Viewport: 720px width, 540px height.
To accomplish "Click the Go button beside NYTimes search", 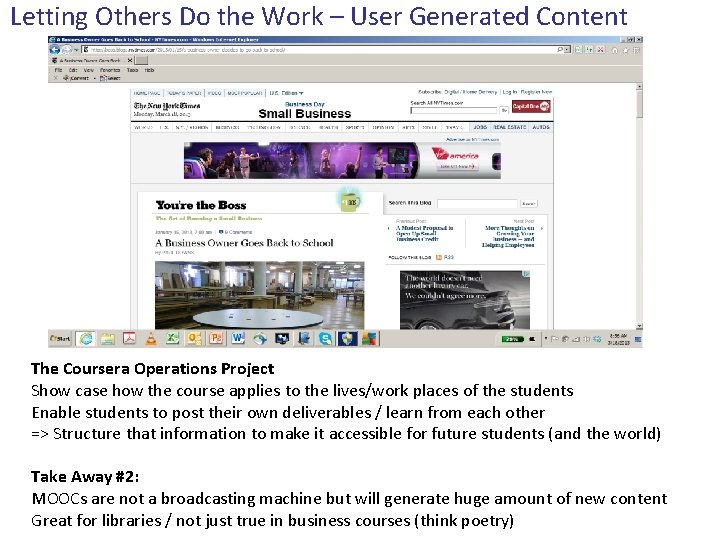I will 504,110.
